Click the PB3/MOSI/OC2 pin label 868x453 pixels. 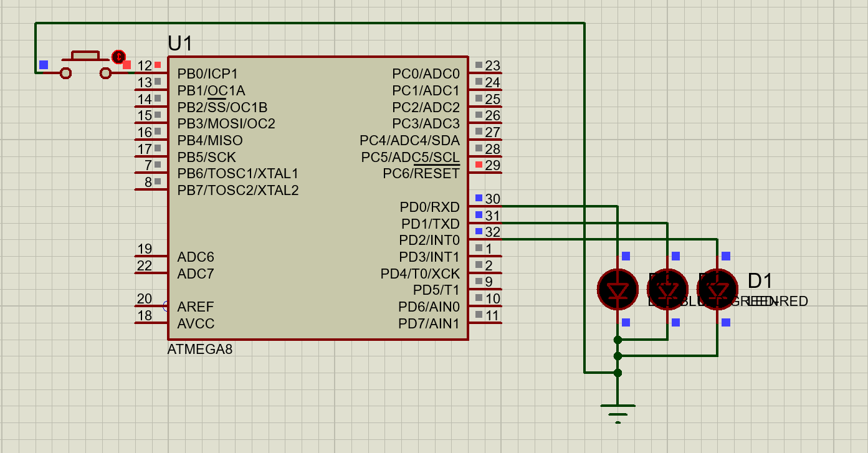click(226, 123)
